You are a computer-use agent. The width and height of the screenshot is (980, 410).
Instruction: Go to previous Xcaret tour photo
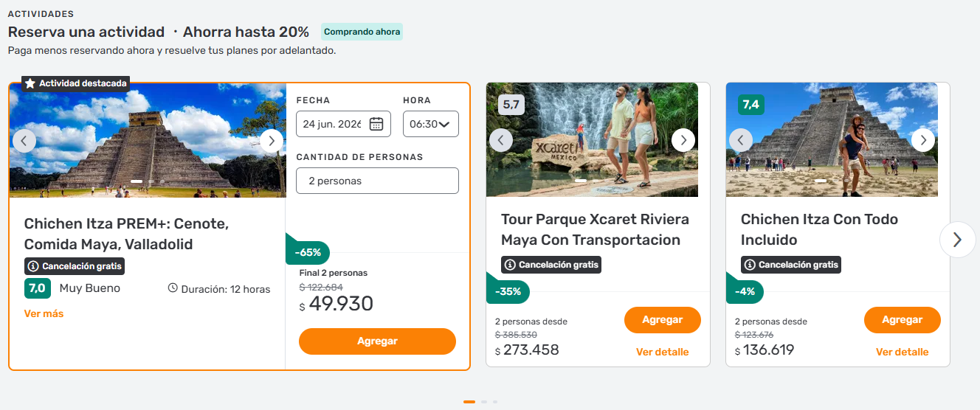pyautogui.click(x=501, y=139)
